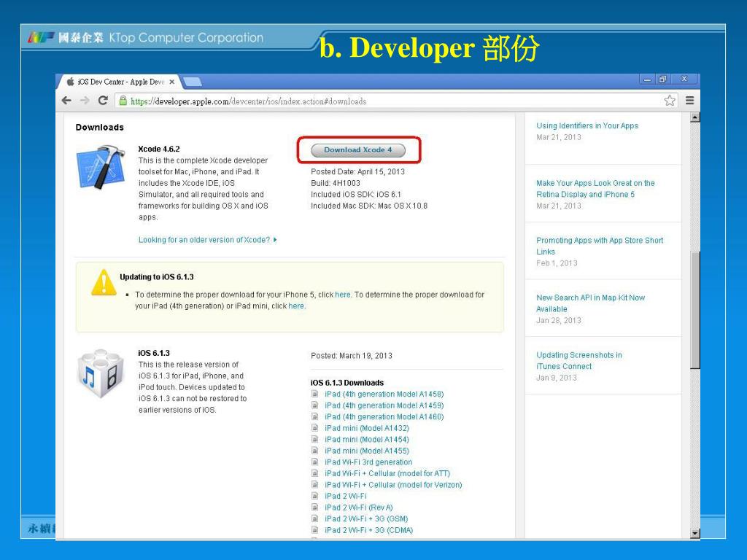The width and height of the screenshot is (747, 560).
Task: Open the Chrome menu hamburger icon
Action: [689, 101]
